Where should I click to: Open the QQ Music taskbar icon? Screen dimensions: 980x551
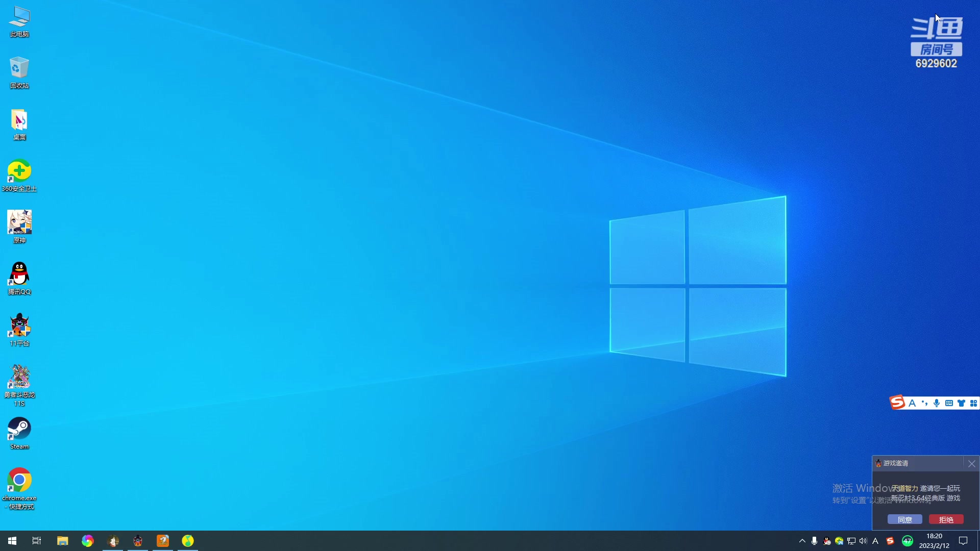pyautogui.click(x=188, y=541)
